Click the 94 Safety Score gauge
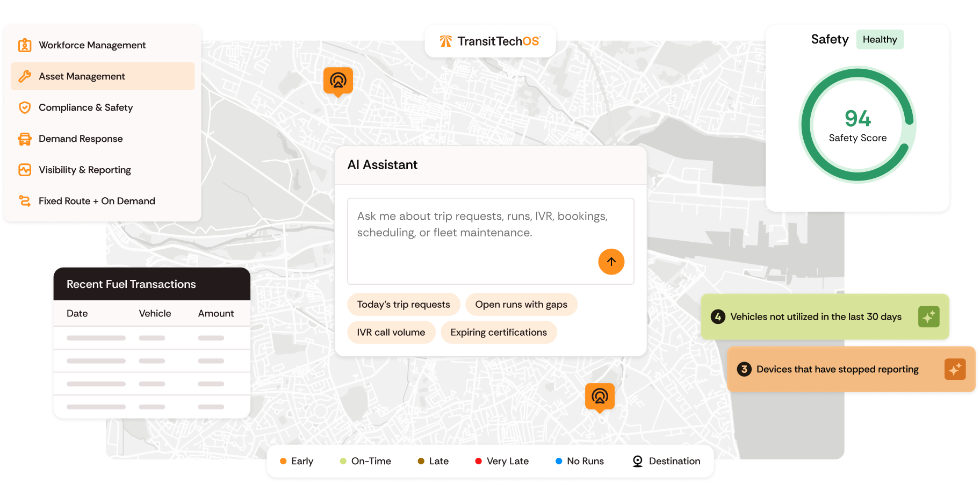Image resolution: width=980 pixels, height=483 pixels. pyautogui.click(x=857, y=125)
